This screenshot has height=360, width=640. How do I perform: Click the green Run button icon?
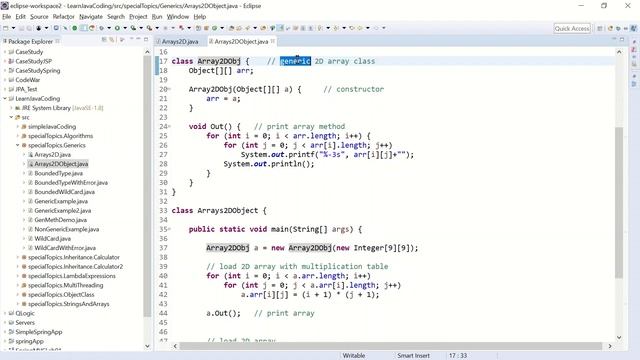pyautogui.click(x=117, y=28)
